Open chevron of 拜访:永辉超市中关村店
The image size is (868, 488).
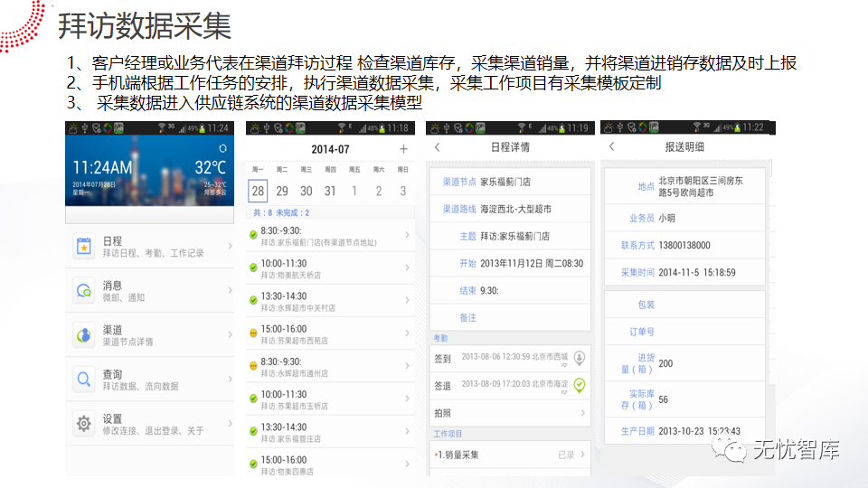407,300
